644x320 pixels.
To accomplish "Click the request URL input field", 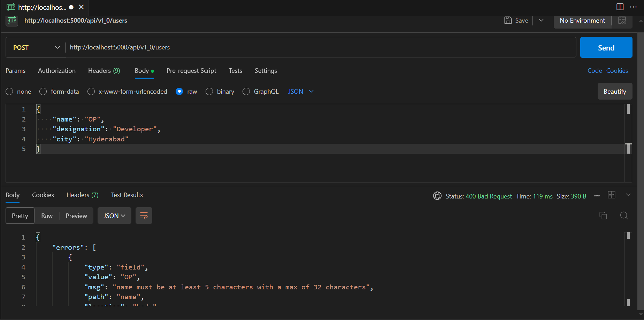I will coord(321,47).
